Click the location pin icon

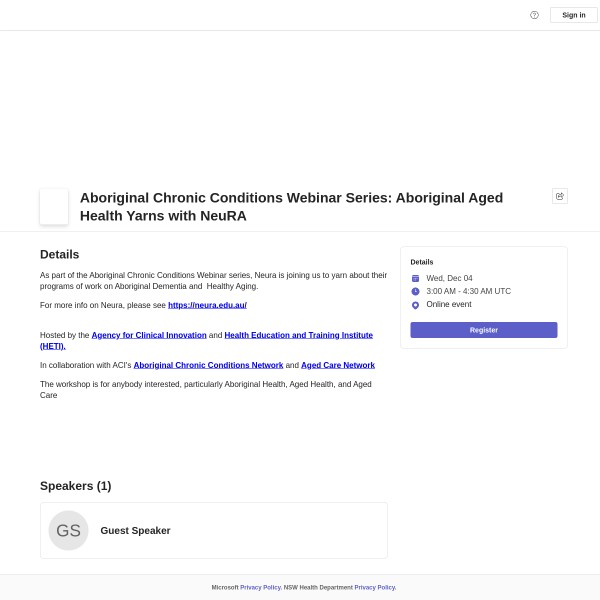click(415, 305)
